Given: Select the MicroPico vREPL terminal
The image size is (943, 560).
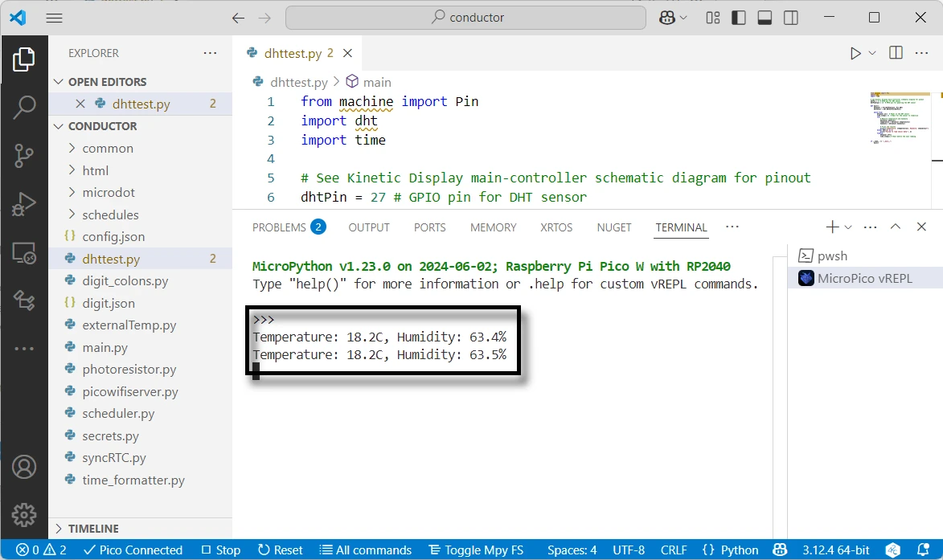Looking at the screenshot, I should tap(865, 278).
